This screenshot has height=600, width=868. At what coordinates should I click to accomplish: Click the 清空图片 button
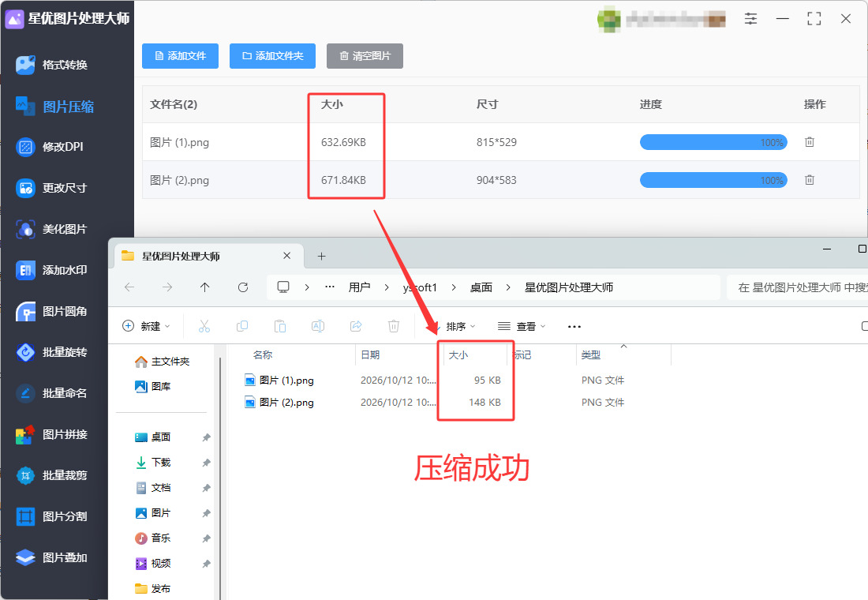(x=365, y=56)
